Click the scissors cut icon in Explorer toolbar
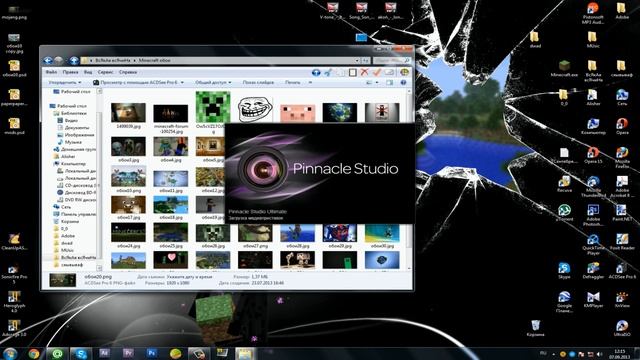 [x=327, y=72]
